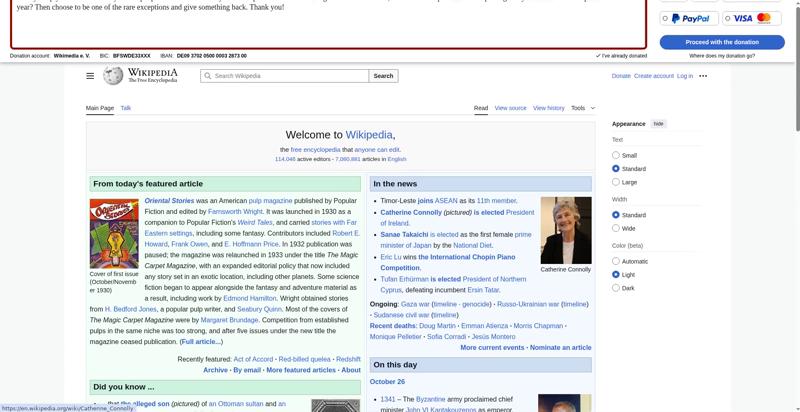Open the hamburger main menu
Viewport: 800px width, 412px height.
(x=90, y=76)
